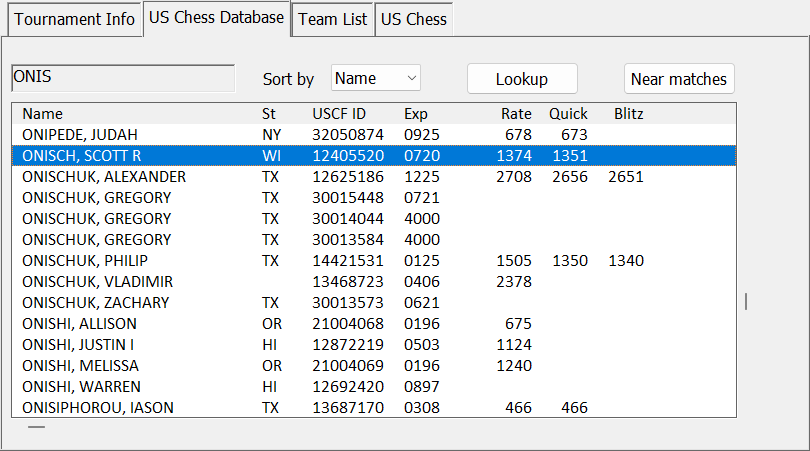Select ONISHI, MELISSA row
Image resolution: width=810 pixels, height=451 pixels.
coord(80,366)
